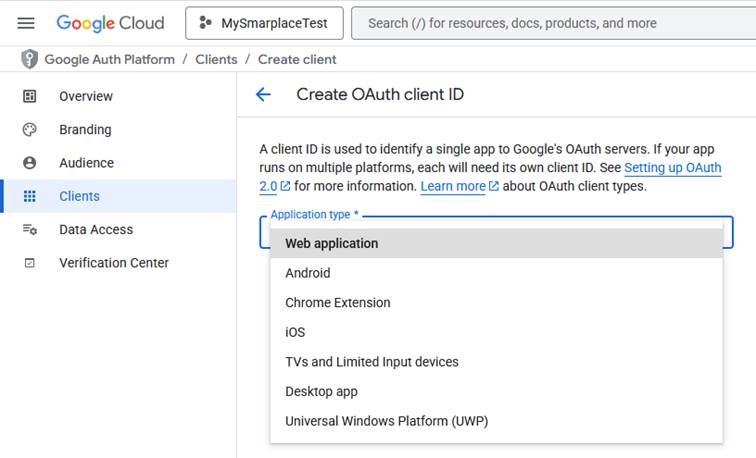The image size is (756, 458).
Task: Choose TVs and Limited Input devices
Action: 371,362
